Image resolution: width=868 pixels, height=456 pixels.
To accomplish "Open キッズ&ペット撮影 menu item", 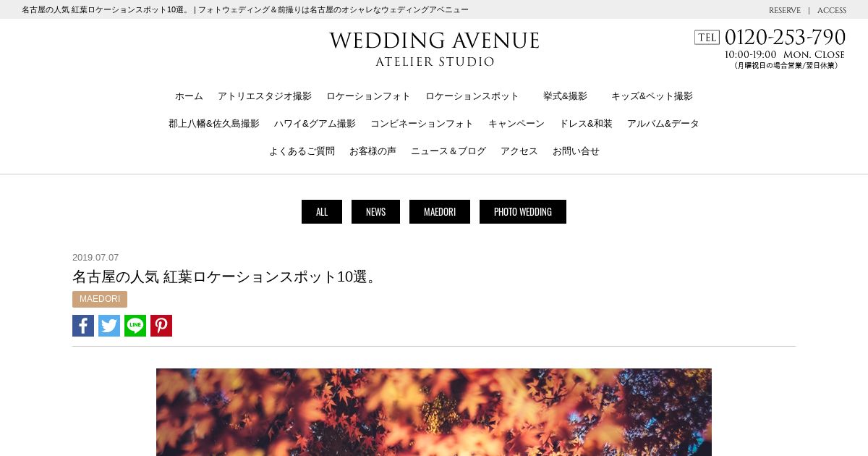I will [652, 96].
